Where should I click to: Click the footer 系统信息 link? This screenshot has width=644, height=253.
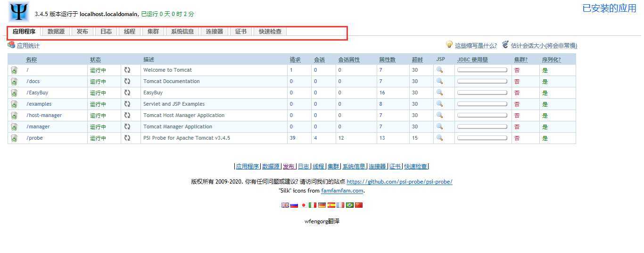pos(354,167)
